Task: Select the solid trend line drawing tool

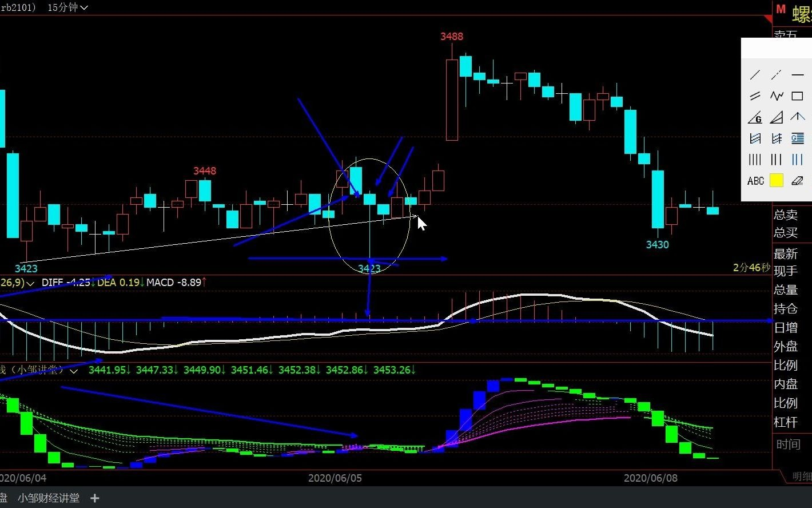Action: (755, 75)
